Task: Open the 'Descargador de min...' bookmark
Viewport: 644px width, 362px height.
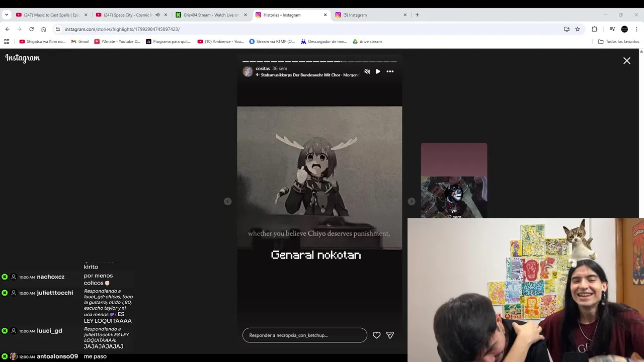Action: pyautogui.click(x=324, y=42)
